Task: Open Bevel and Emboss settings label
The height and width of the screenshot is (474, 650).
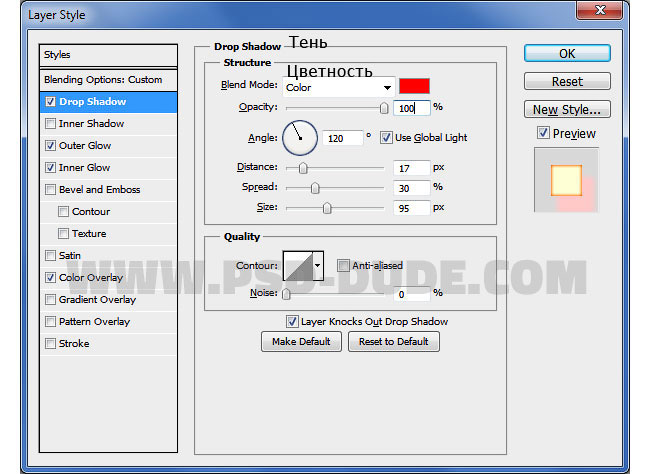Action: (99, 190)
